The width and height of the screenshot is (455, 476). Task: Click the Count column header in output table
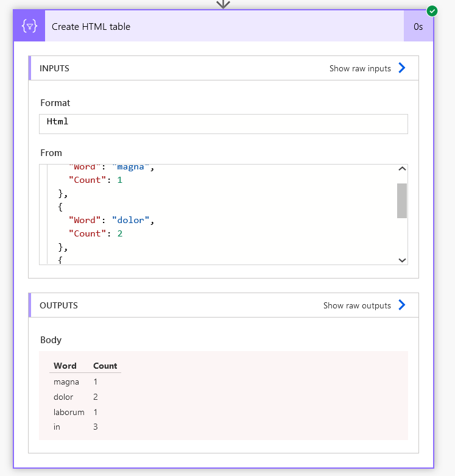(105, 366)
